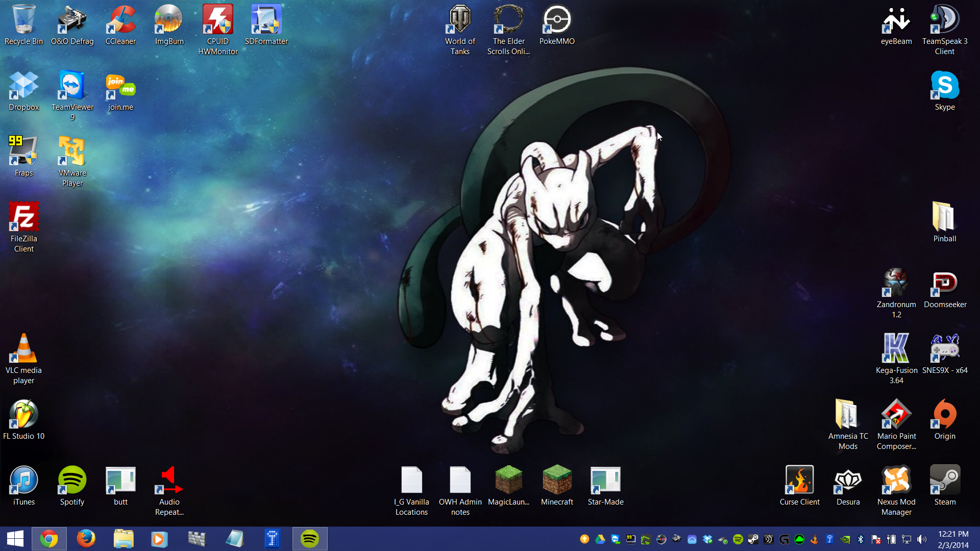Screen dimensions: 980x551
Task: Click the taskbar clock and date
Action: click(953, 539)
